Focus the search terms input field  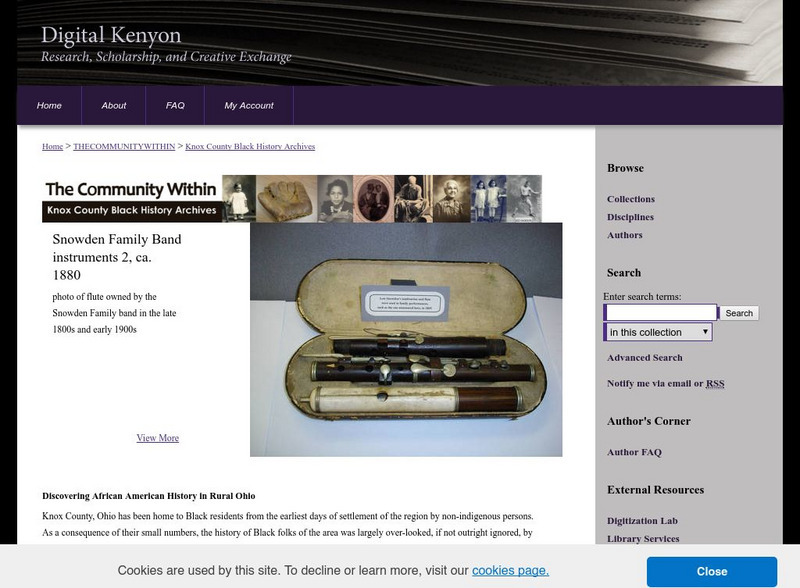point(661,312)
